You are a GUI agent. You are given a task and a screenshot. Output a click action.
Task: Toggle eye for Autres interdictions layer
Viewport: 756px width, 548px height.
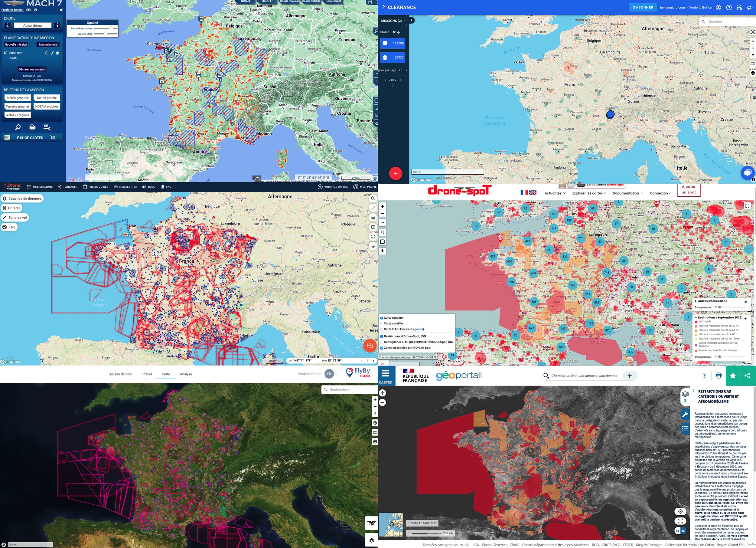(x=746, y=302)
